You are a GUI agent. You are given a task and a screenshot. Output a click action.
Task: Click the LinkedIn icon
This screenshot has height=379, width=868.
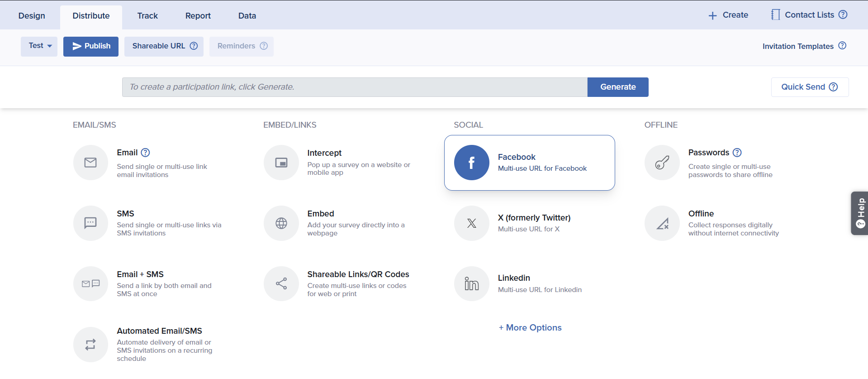pos(471,284)
